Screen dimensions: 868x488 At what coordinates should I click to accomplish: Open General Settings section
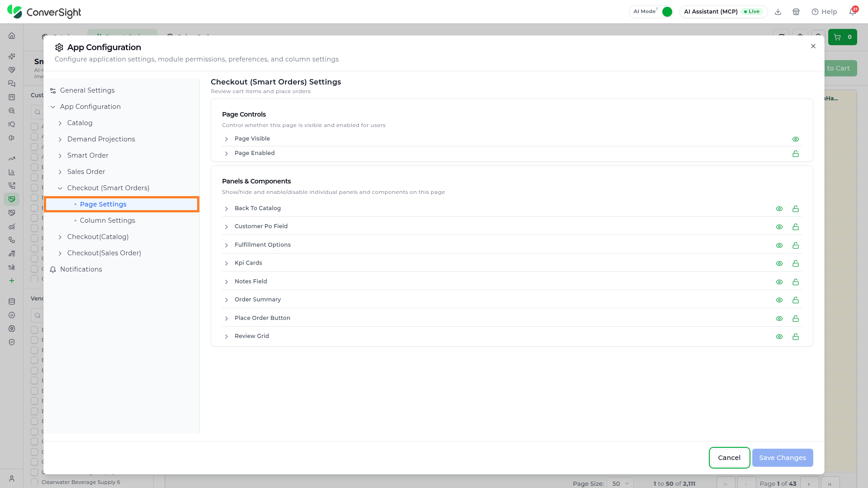tap(122, 90)
